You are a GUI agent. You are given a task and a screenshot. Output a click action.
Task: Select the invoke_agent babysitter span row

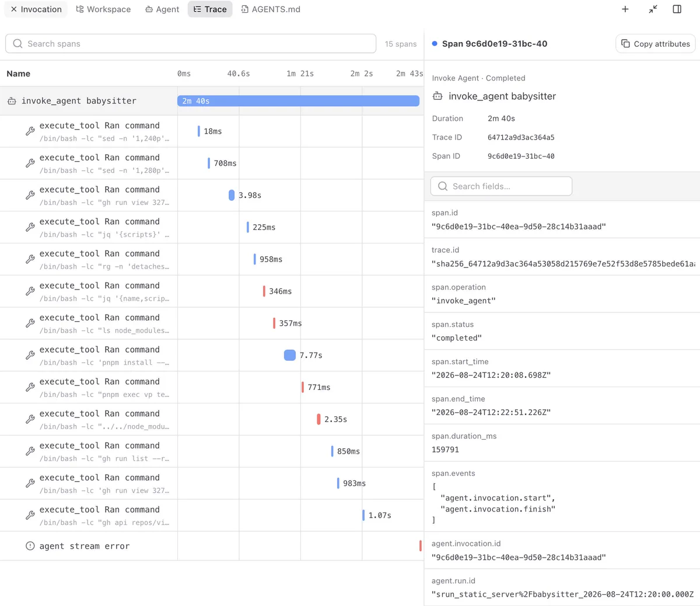(212, 101)
